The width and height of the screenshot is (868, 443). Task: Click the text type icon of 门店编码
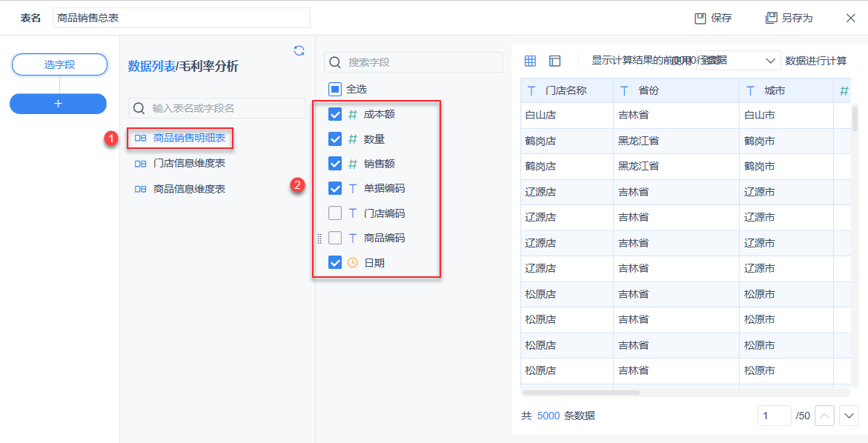tap(353, 213)
